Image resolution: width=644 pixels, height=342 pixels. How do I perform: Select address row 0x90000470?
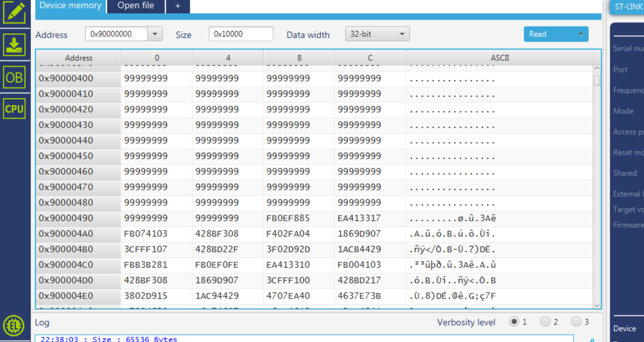click(x=79, y=187)
